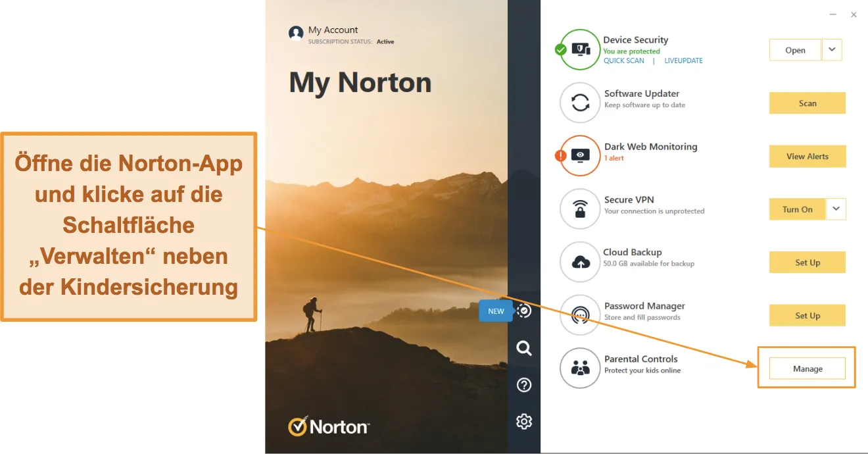
Task: Click '50.0 GB available for backup' text
Action: coord(649,264)
